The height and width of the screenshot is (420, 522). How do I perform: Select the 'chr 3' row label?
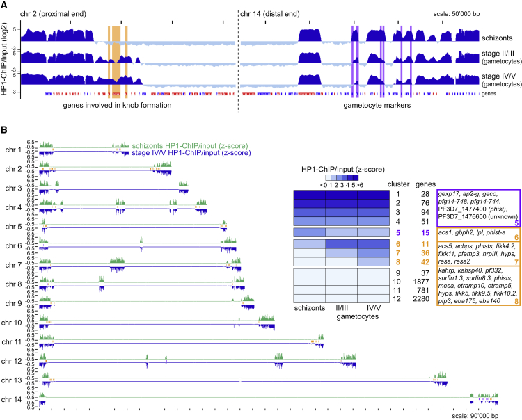(13, 188)
